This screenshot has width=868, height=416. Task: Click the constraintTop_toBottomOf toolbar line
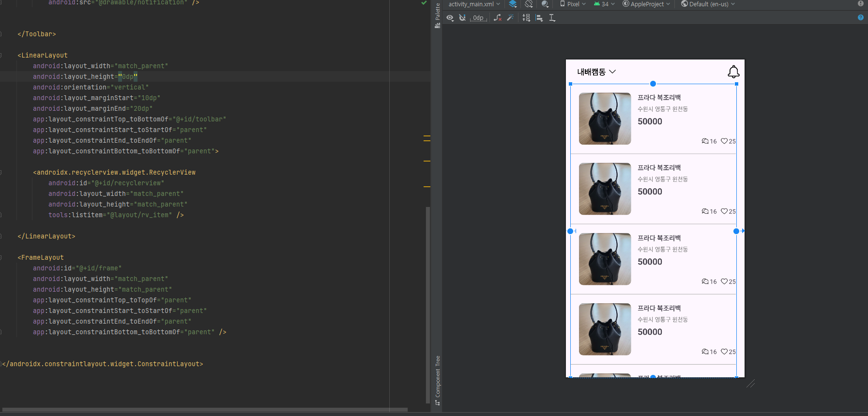click(x=130, y=119)
